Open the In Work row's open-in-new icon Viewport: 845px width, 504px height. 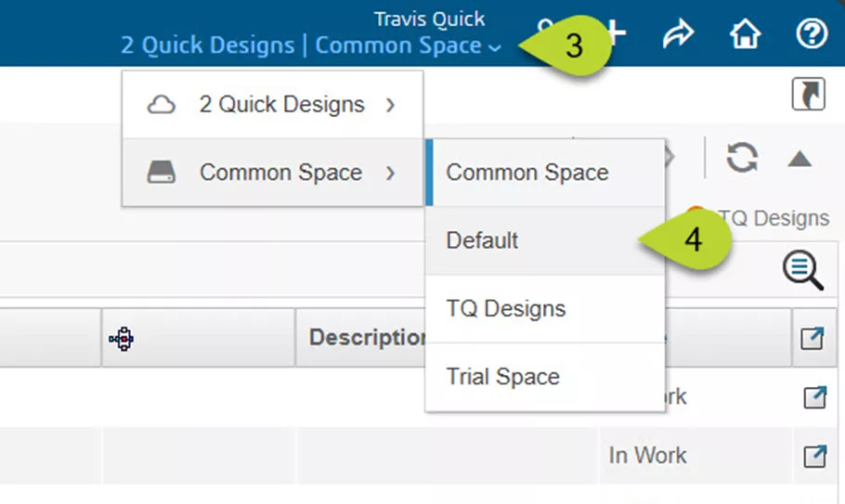[x=814, y=456]
